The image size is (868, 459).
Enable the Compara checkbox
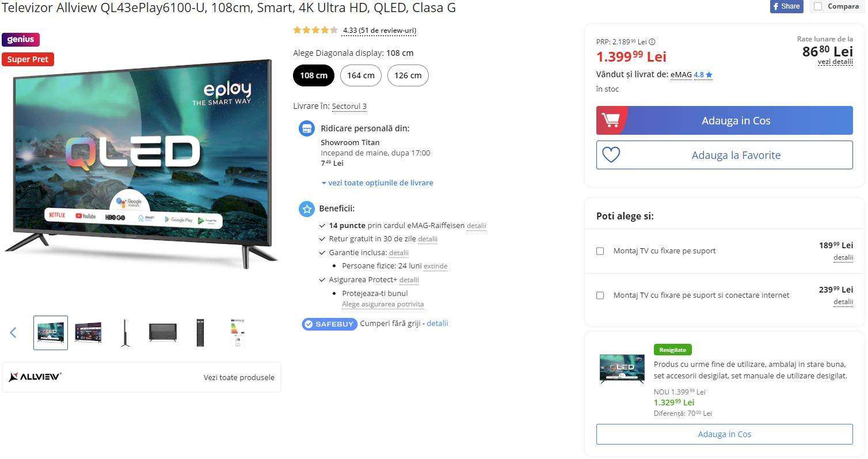[x=818, y=7]
